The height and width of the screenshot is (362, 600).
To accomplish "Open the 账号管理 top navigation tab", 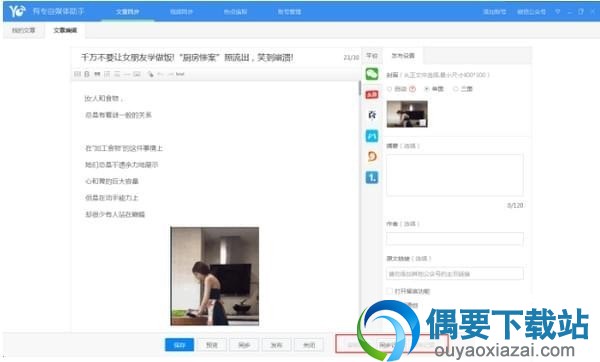I will click(289, 12).
